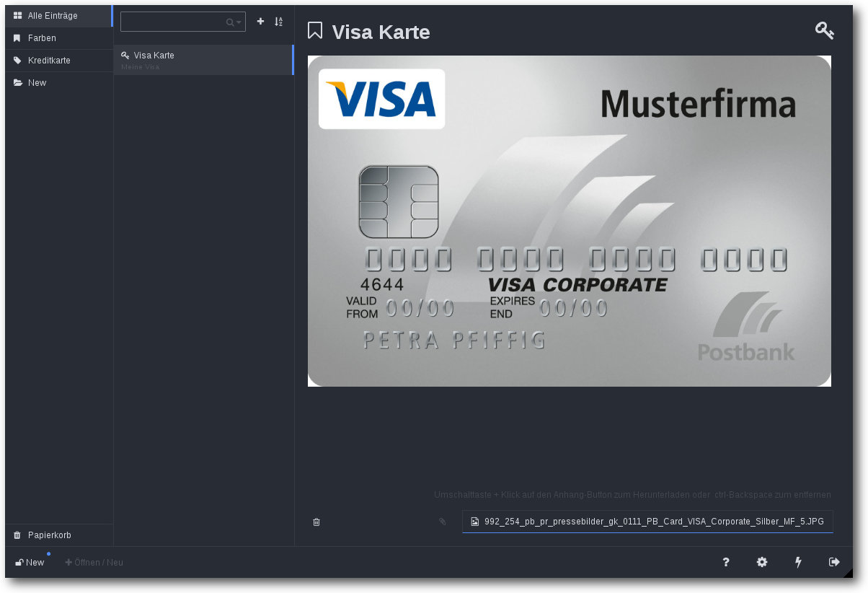Edit the Visa Karte title heading
This screenshot has height=593, width=868.
coord(381,32)
